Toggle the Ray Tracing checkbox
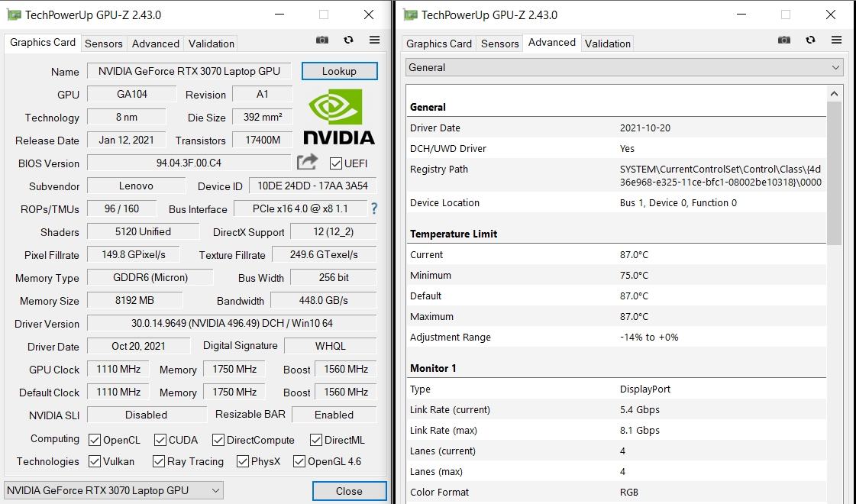 point(159,461)
